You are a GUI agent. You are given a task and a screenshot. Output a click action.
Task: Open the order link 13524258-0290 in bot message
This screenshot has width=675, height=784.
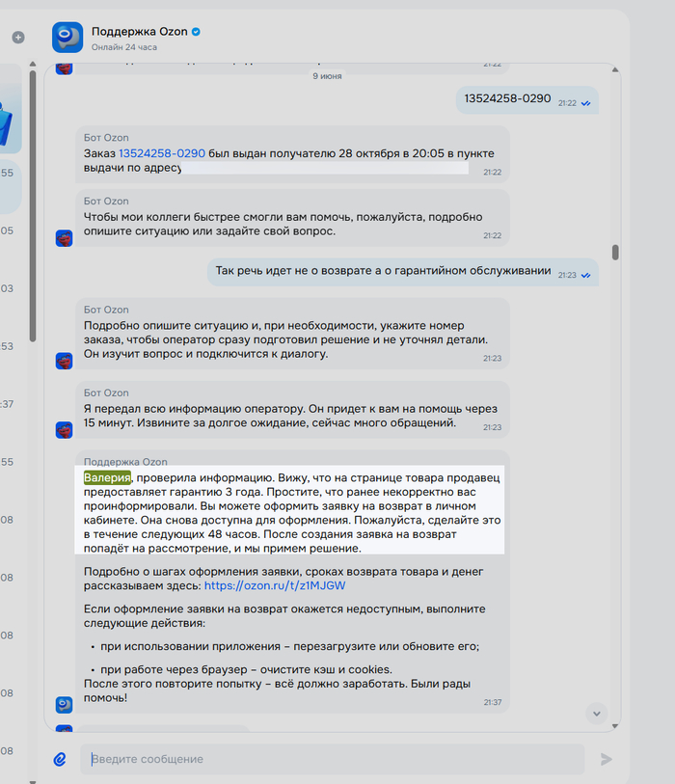tap(162, 153)
